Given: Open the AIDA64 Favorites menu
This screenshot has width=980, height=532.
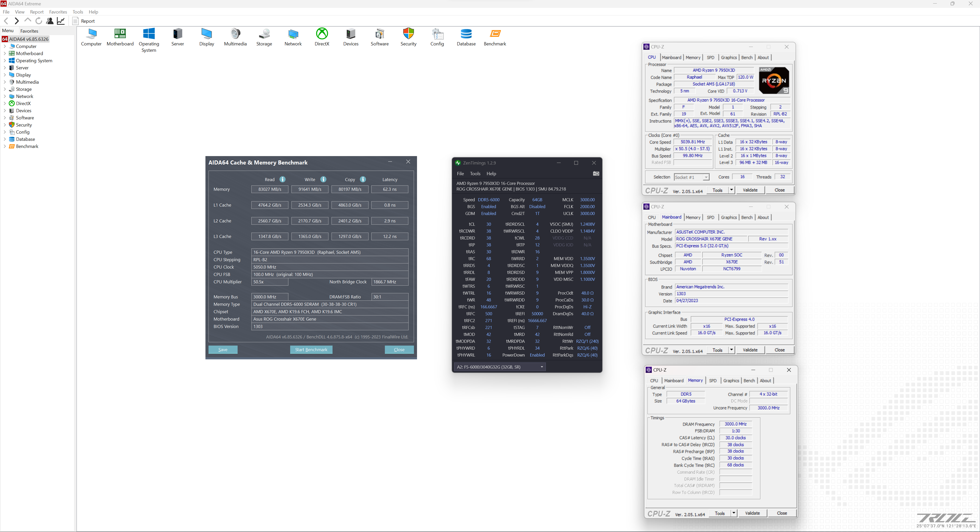Looking at the screenshot, I should 58,12.
